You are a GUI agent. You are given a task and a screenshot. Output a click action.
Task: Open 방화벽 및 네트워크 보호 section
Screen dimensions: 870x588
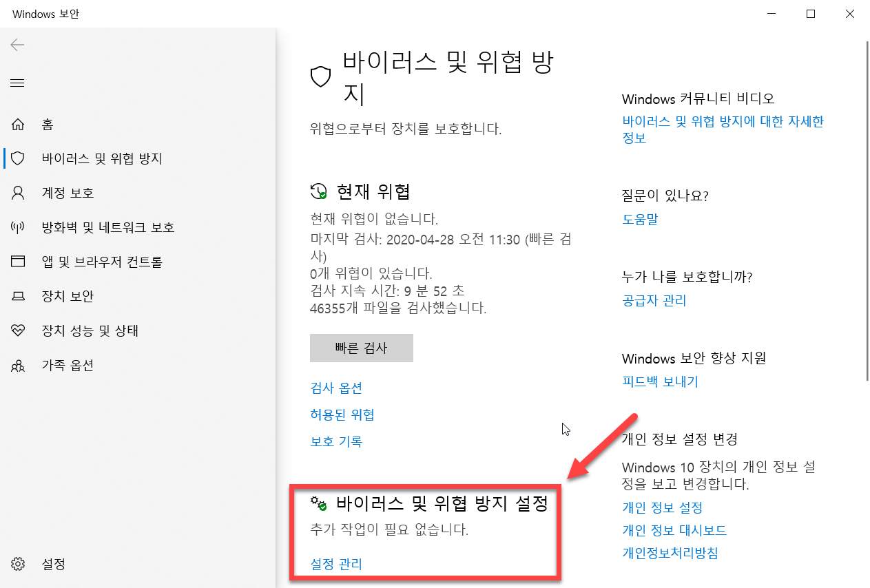coord(108,227)
